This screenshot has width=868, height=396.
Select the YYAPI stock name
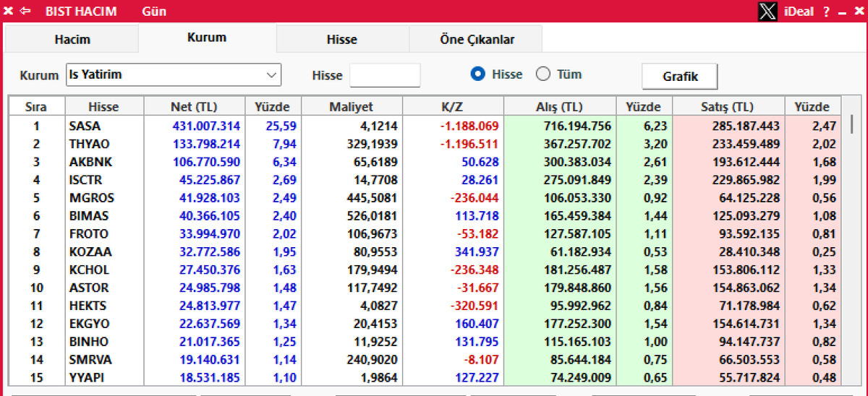pyautogui.click(x=88, y=377)
